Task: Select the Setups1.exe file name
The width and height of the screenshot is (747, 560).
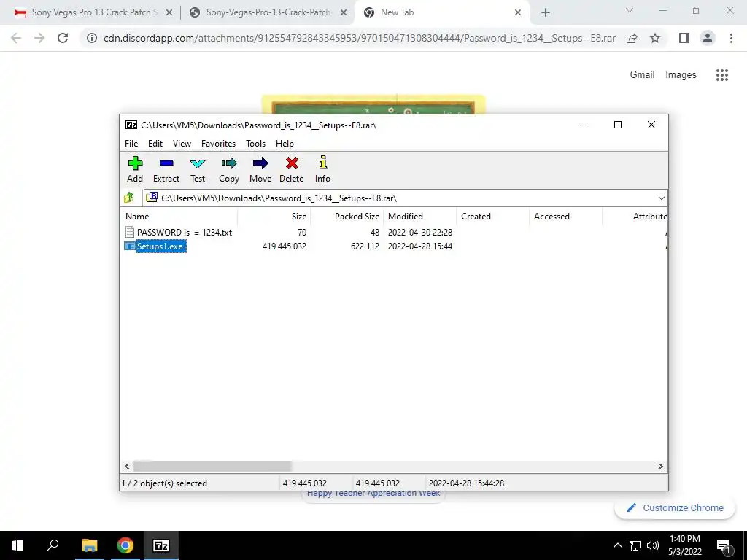Action: coord(160,246)
